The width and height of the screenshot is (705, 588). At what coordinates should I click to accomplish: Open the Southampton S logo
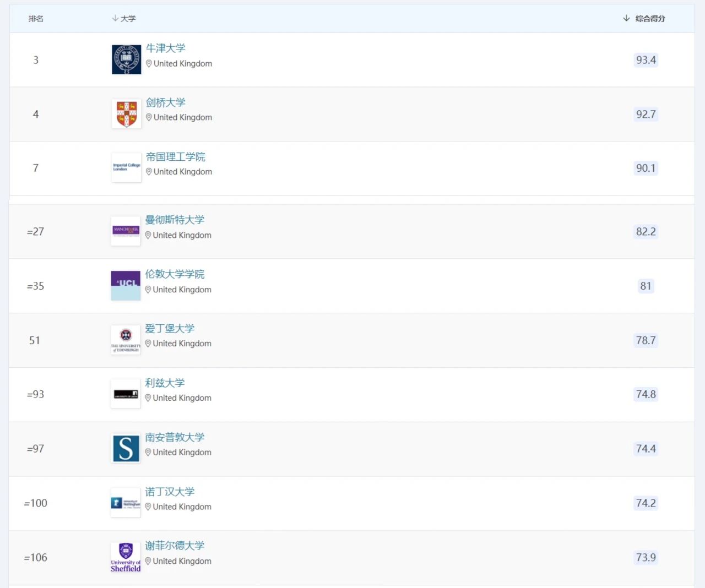pos(126,449)
